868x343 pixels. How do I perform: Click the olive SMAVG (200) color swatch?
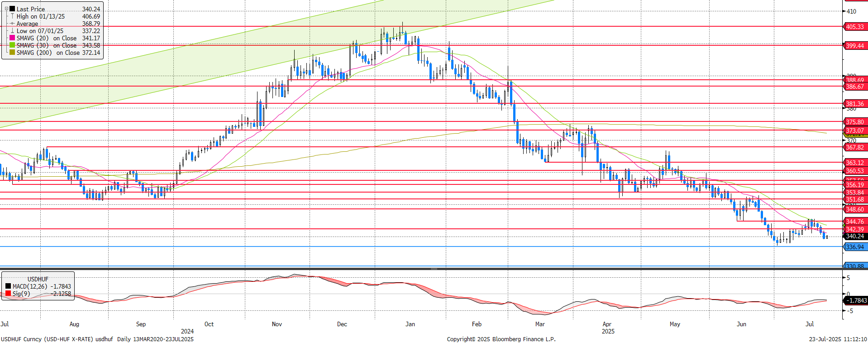[x=12, y=53]
